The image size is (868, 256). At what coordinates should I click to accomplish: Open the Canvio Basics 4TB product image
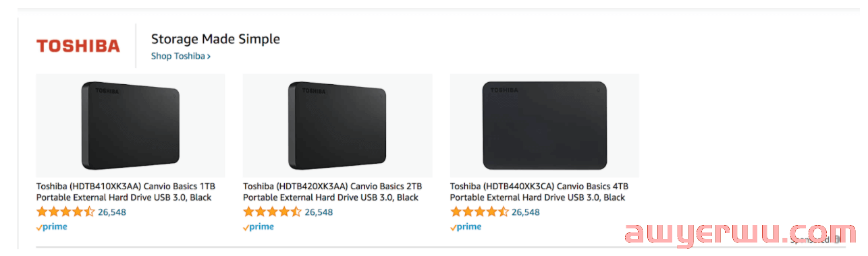click(544, 125)
